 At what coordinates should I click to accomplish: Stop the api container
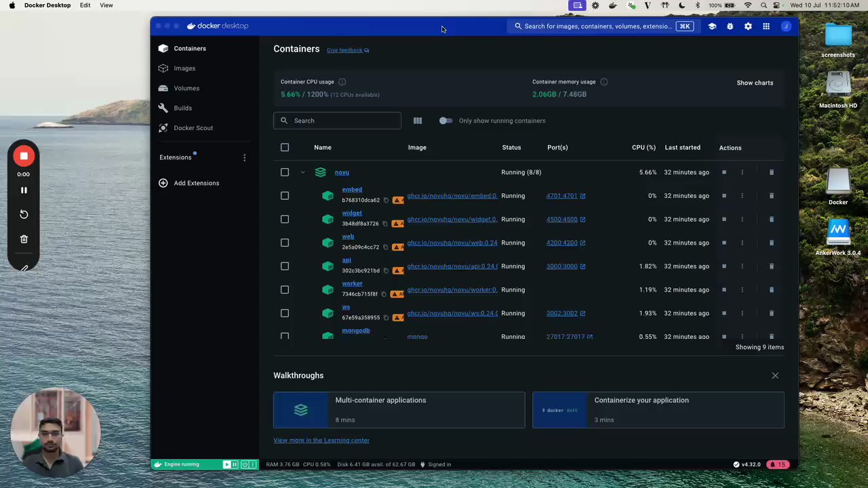[x=724, y=266]
